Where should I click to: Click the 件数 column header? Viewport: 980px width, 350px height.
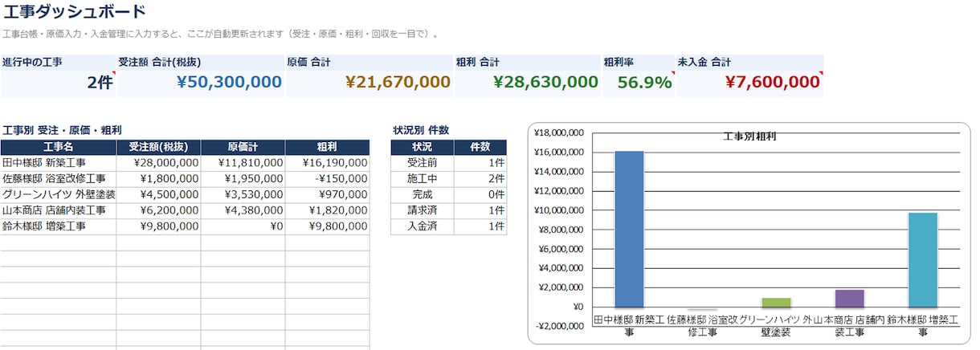(x=480, y=147)
